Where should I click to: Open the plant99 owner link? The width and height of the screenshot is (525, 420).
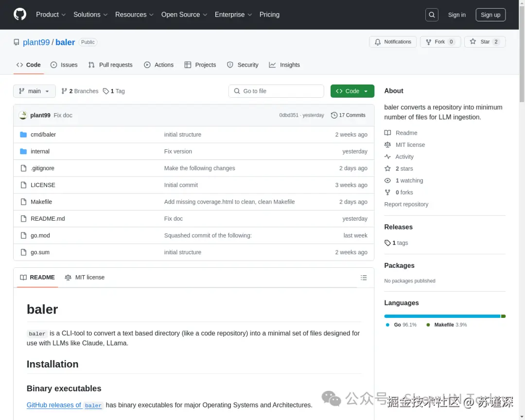36,42
